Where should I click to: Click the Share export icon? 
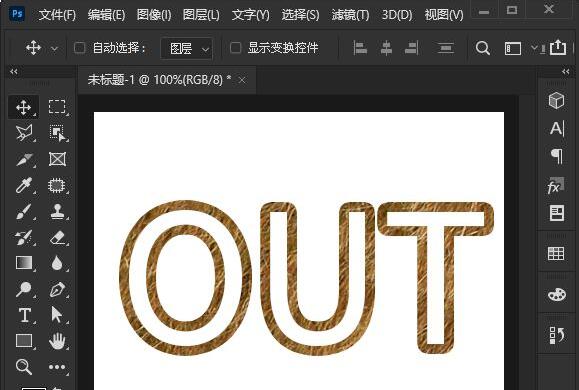pyautogui.click(x=558, y=47)
